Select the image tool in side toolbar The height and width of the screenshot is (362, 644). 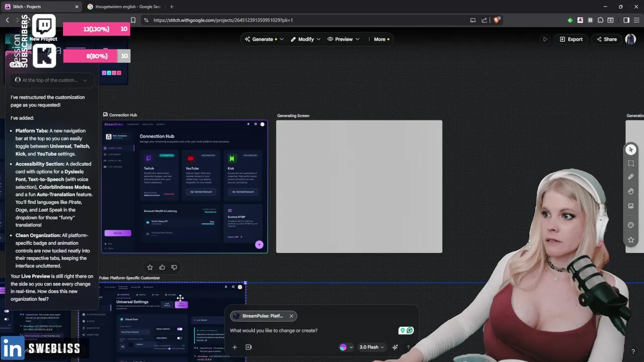[x=631, y=206]
